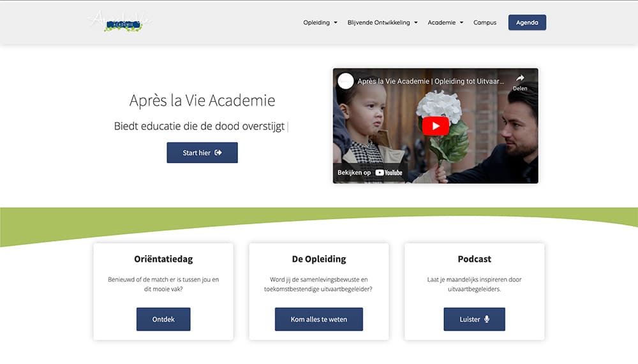Viewport: 638px width, 364px height.
Task: Click the Ontdek button
Action: (x=163, y=319)
